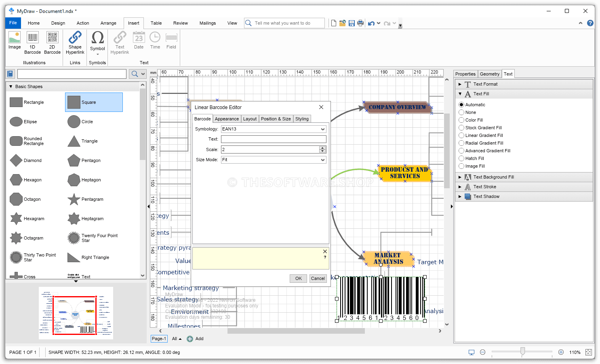This screenshot has height=364, width=600.
Task: Collapse the Text Fill section
Action: pyautogui.click(x=460, y=94)
